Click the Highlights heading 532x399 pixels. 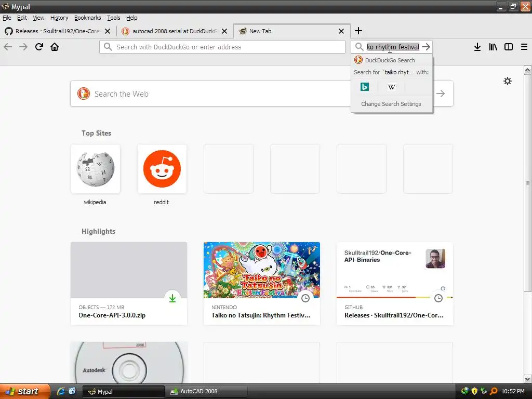[x=98, y=231]
